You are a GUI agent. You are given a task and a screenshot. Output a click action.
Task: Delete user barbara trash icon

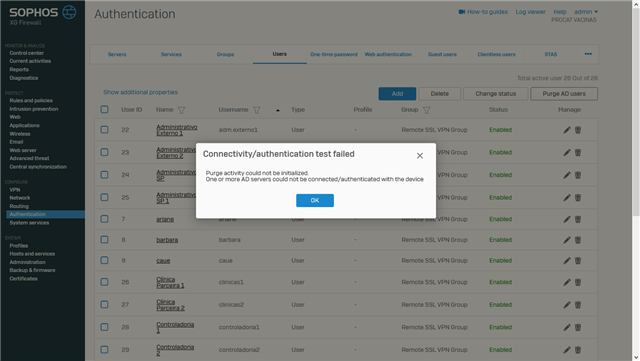coord(578,240)
